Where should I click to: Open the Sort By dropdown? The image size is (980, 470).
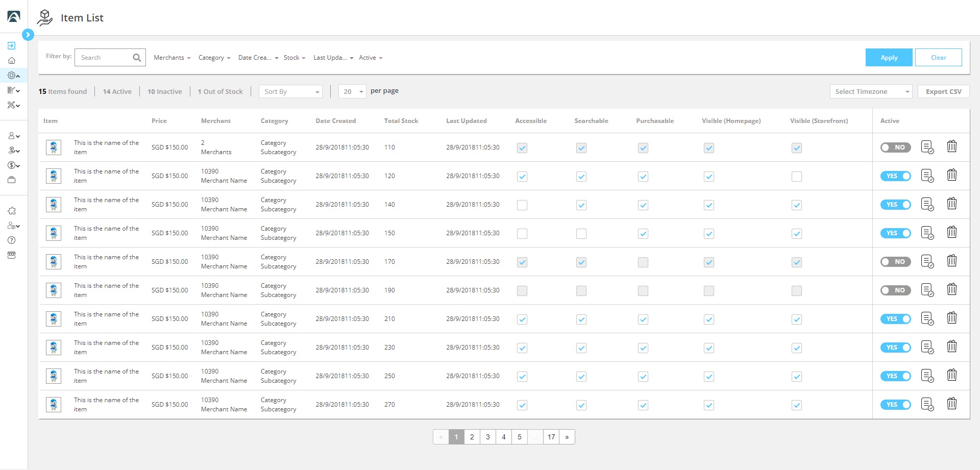(x=290, y=92)
